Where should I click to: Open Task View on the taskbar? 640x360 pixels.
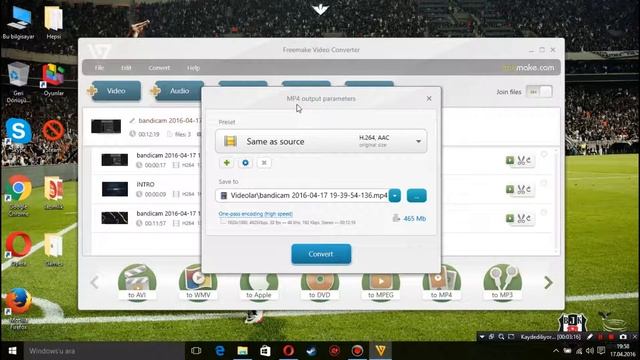[196, 351]
